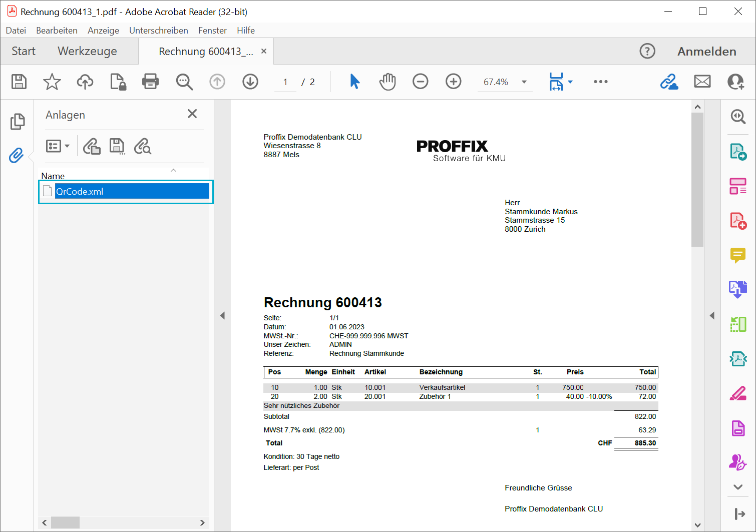
Task: Go to the next page arrow
Action: coord(250,82)
